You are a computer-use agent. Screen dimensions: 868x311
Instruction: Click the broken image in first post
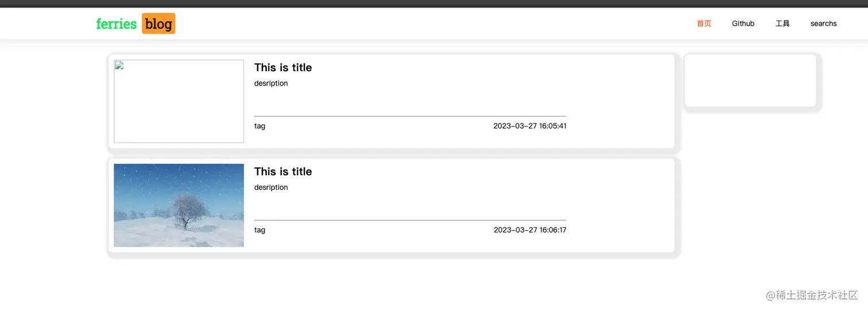point(179,101)
